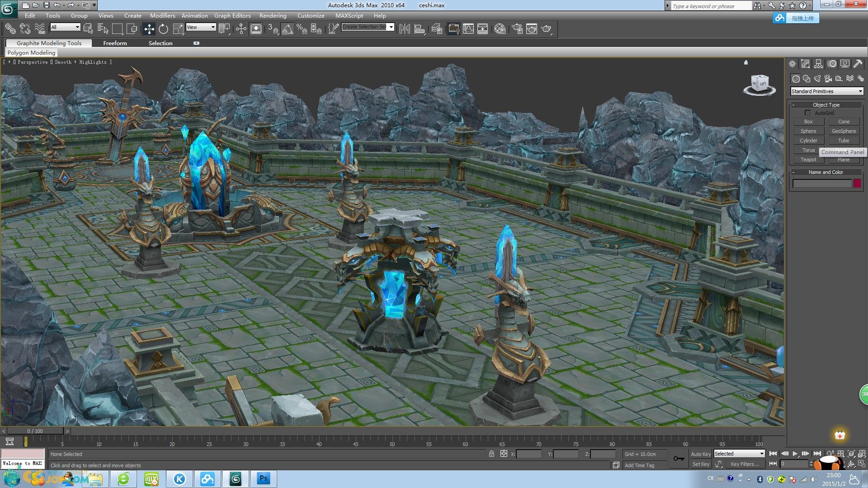The image size is (868, 488).
Task: Click the Teapot primitive button
Action: click(808, 160)
